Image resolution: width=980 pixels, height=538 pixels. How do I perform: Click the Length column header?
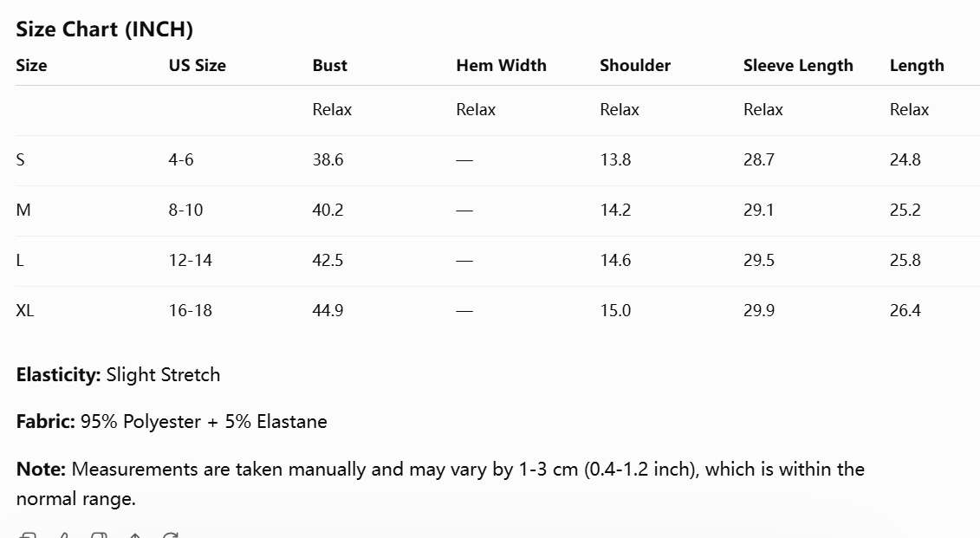click(916, 66)
